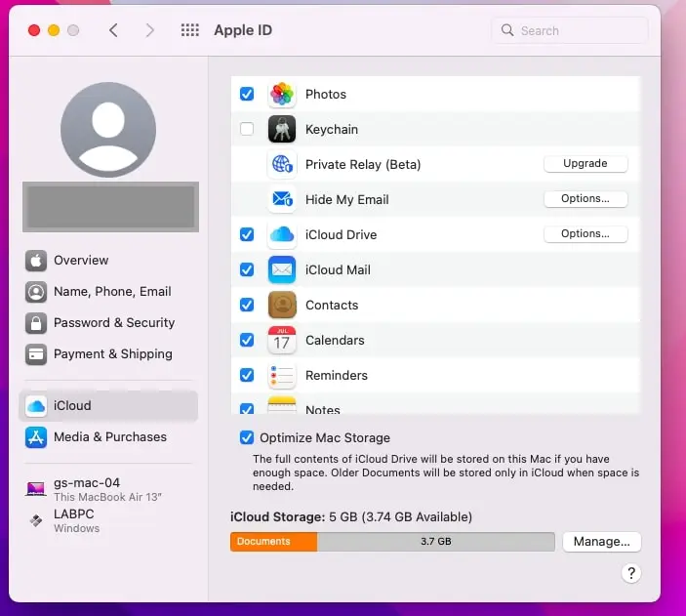Toggle the Reminders checkbox
This screenshot has height=616, width=686.
[247, 375]
